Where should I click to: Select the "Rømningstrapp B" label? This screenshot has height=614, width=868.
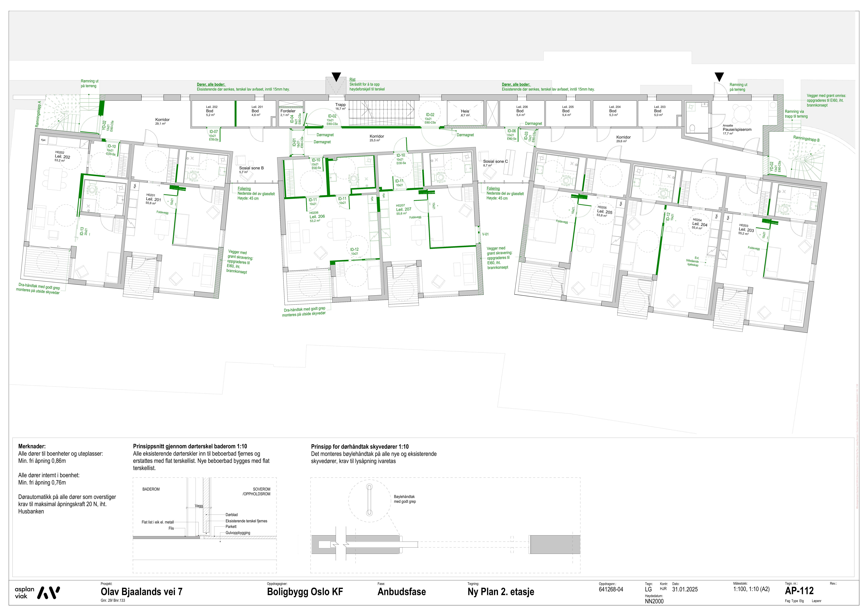(806, 139)
